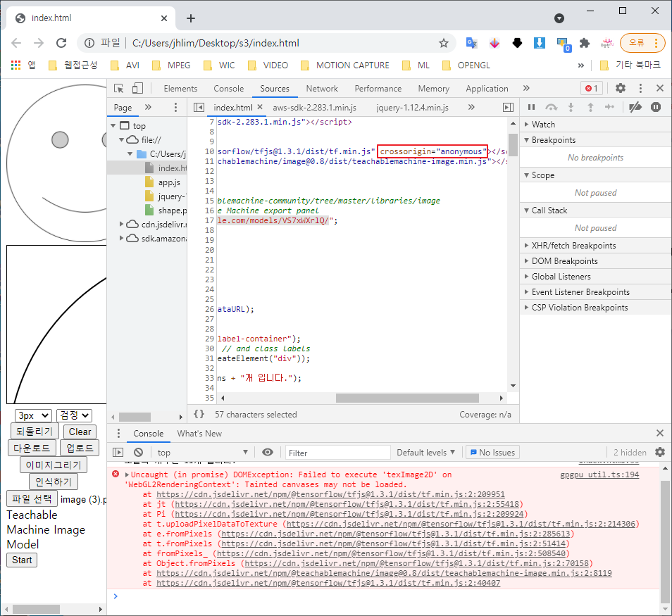Click the source editor horizontal scrollbar
672x616 pixels.
406,398
